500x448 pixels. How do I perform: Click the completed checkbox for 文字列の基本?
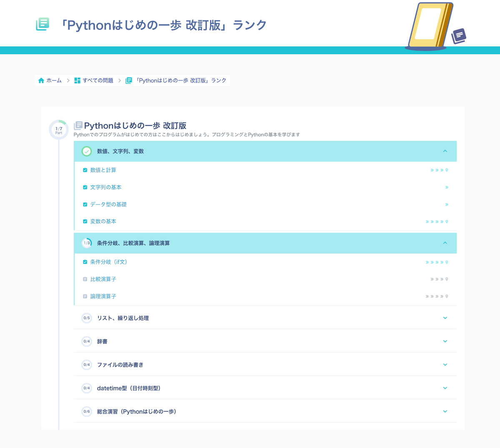(85, 188)
